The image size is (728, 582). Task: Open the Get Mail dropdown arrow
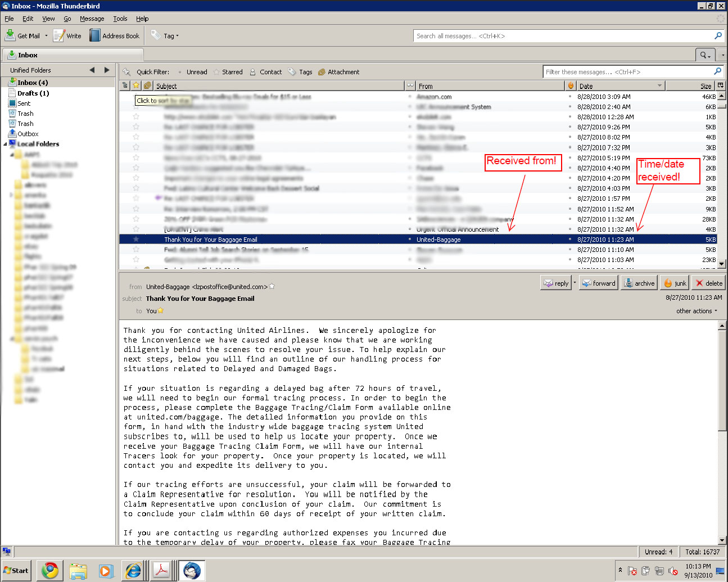[46, 35]
